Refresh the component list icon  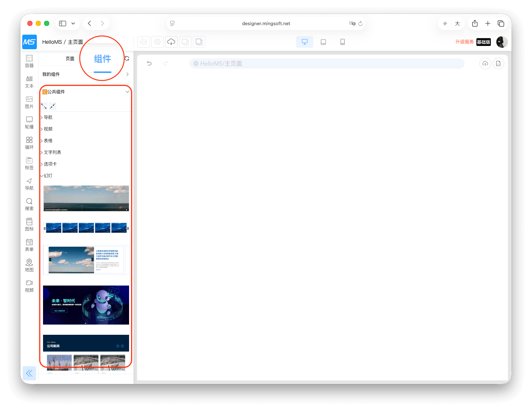click(x=127, y=58)
